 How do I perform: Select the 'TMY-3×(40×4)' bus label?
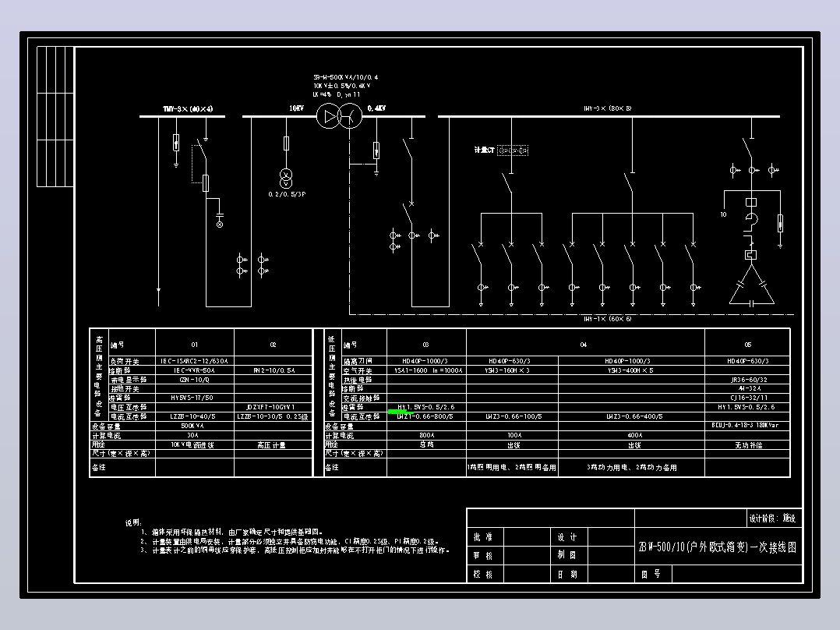click(188, 109)
